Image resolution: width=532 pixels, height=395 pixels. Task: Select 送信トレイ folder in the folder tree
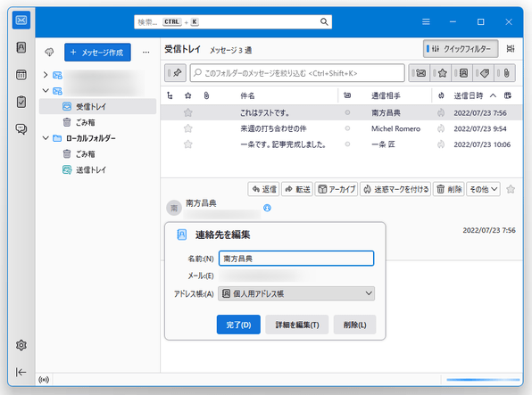point(90,169)
